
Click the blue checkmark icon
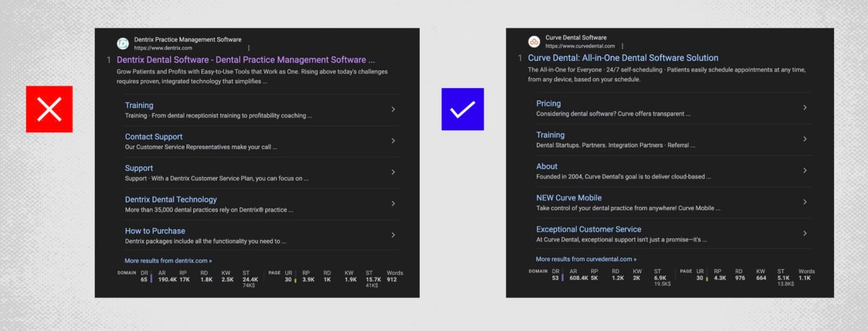pos(462,109)
